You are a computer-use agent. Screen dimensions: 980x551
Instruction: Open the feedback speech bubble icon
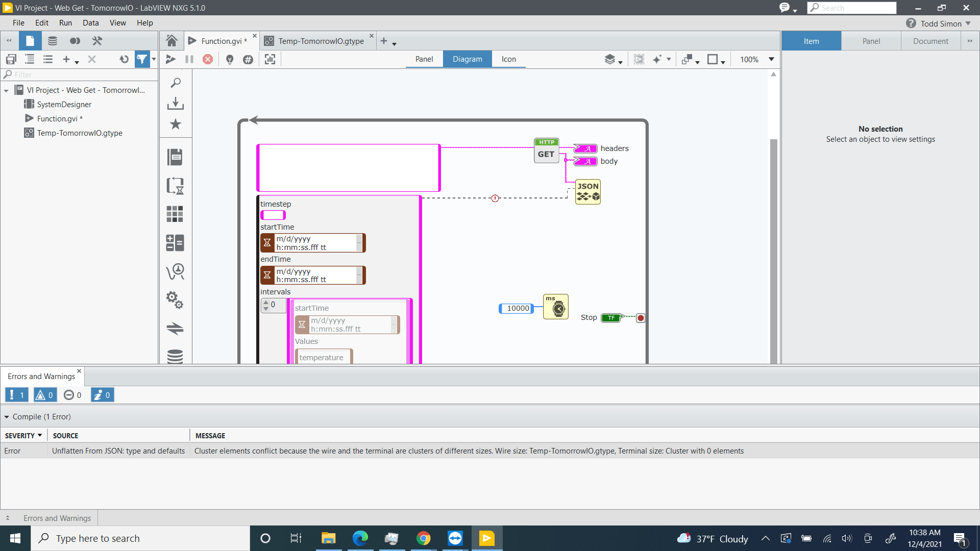785,8
